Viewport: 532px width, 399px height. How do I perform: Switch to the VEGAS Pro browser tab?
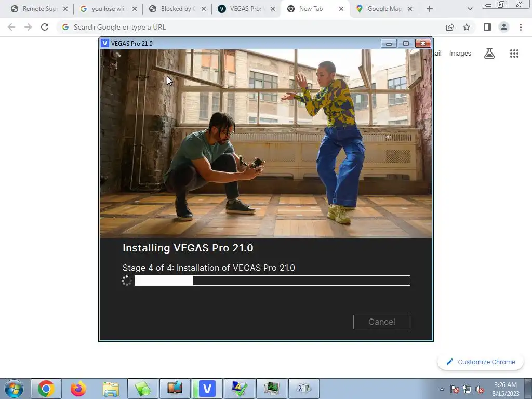247,9
